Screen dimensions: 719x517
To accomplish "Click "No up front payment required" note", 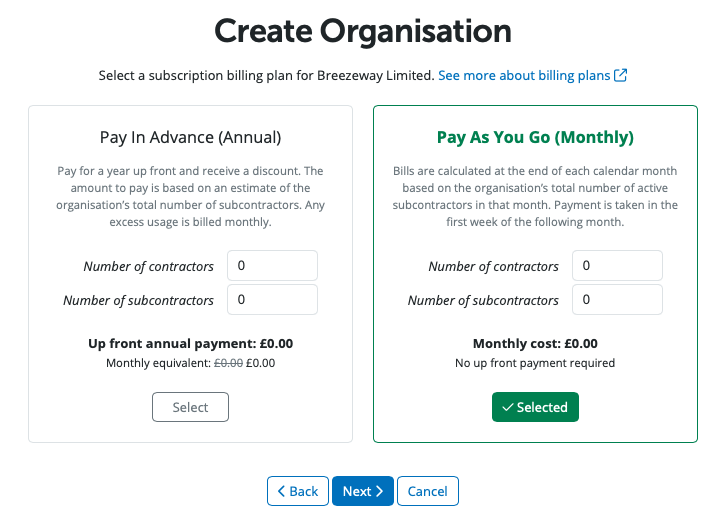I will pos(535,363).
